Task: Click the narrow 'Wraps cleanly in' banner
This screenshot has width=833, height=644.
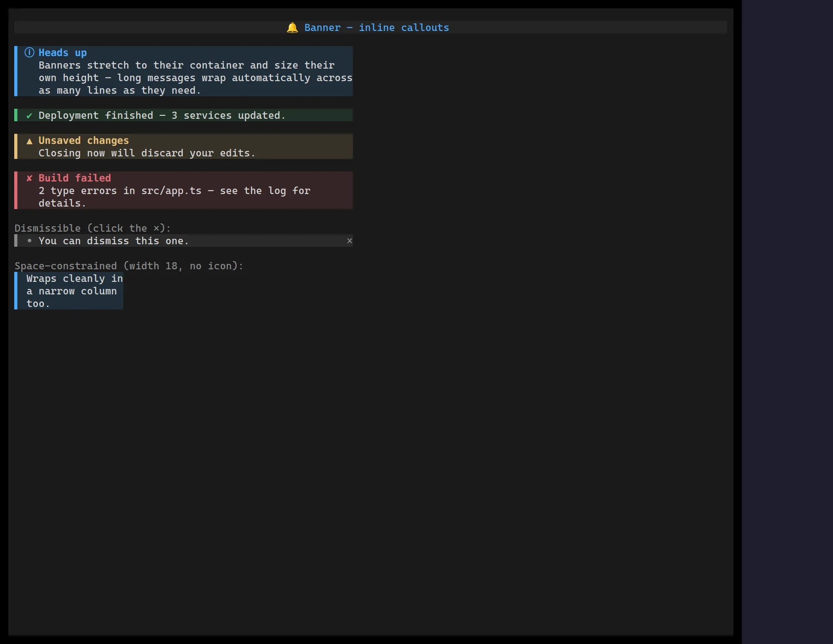Action: [69, 291]
